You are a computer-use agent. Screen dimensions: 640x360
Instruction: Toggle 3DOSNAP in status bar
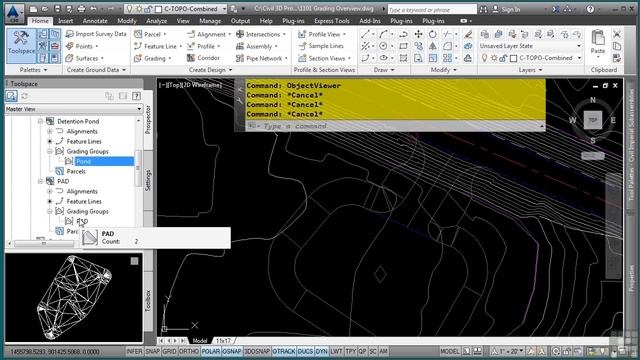coord(257,351)
